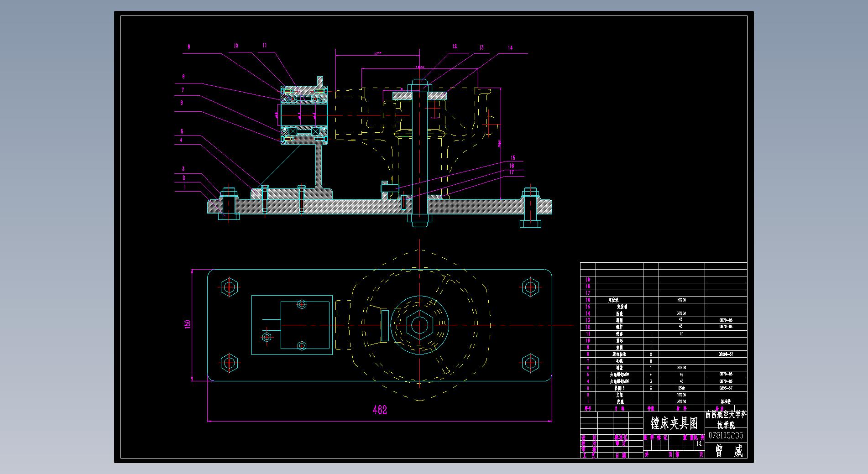
Task: Select balloon number 15 in section view
Action: coord(512,158)
